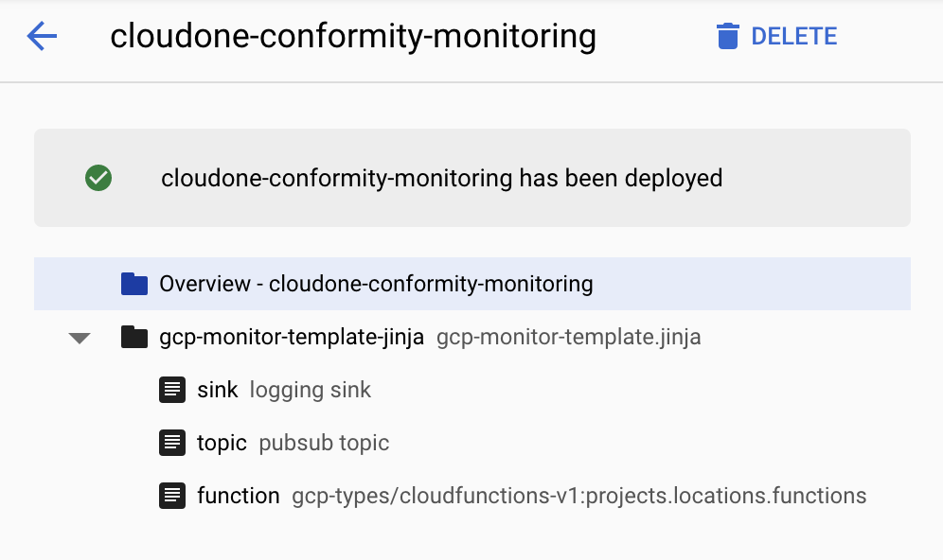
Task: Click the 'logging sink' type text
Action: click(x=311, y=390)
